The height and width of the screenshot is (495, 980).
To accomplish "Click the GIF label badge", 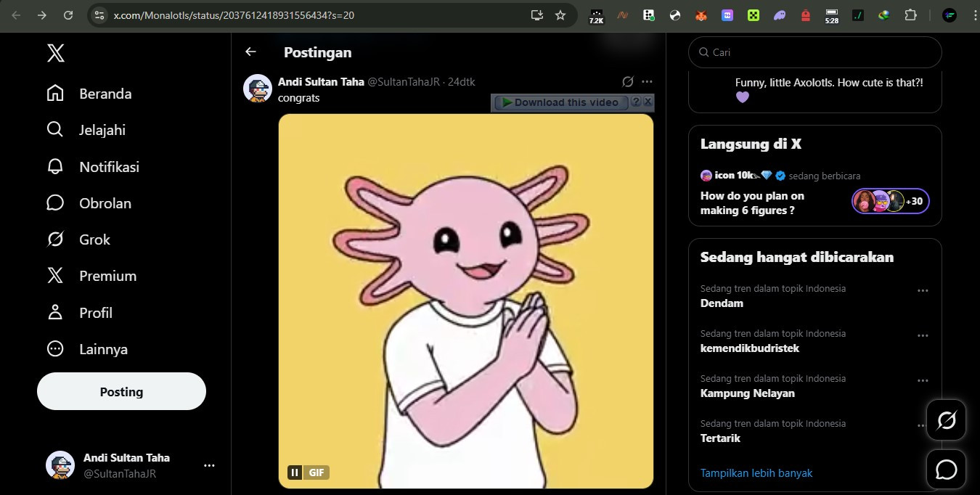I will [x=317, y=472].
